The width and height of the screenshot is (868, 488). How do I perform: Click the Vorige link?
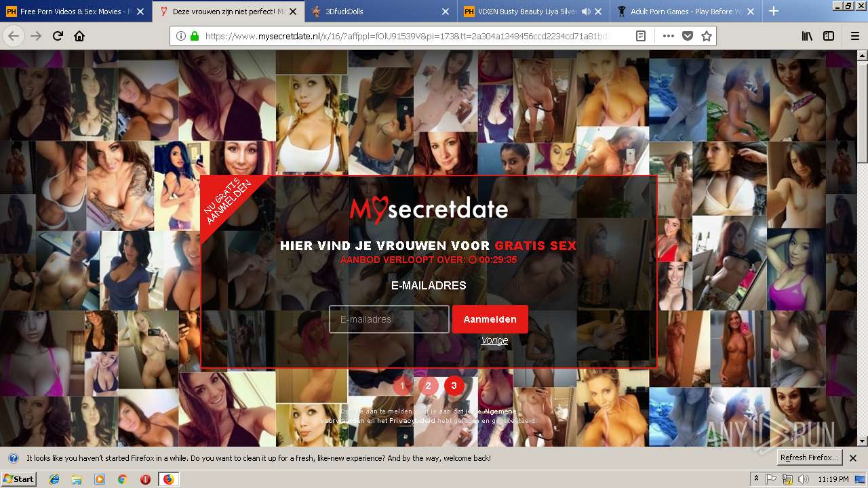click(x=494, y=340)
